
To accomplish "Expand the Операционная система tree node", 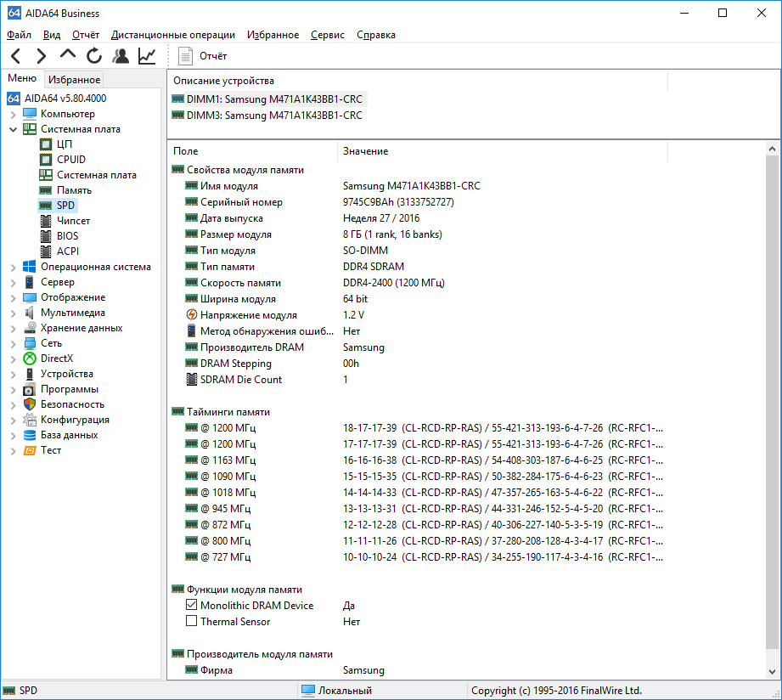I will point(13,268).
